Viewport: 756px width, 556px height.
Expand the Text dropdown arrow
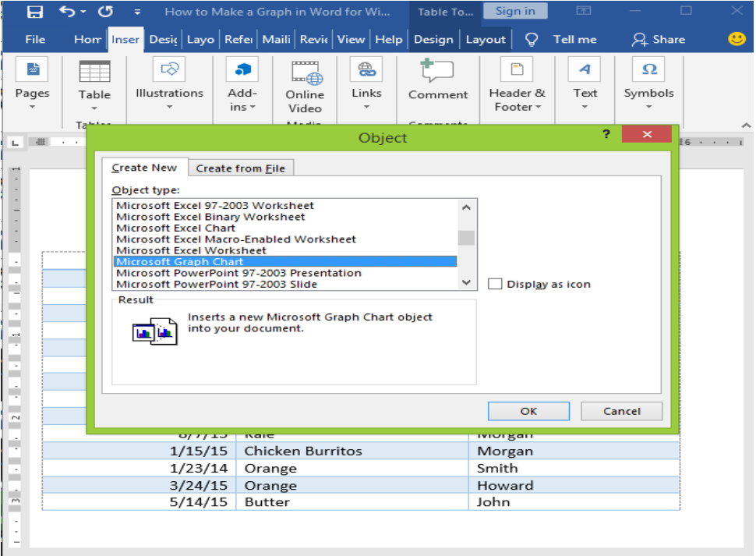point(585,107)
